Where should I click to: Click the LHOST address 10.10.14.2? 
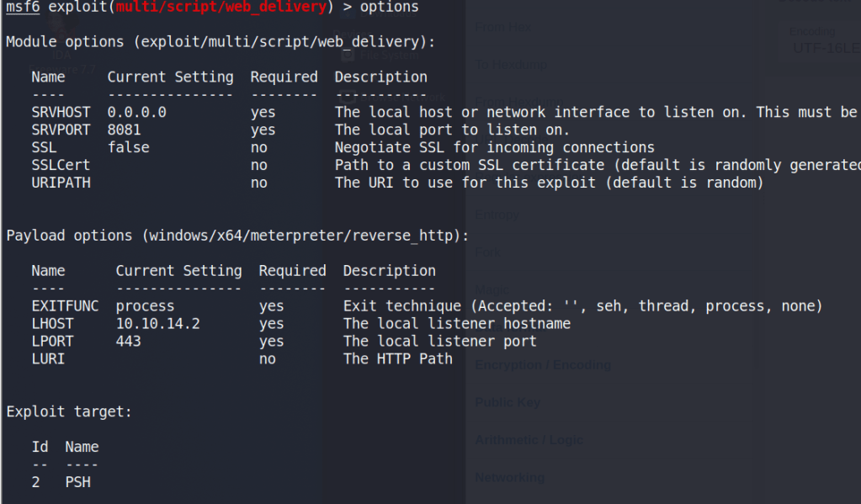point(157,324)
